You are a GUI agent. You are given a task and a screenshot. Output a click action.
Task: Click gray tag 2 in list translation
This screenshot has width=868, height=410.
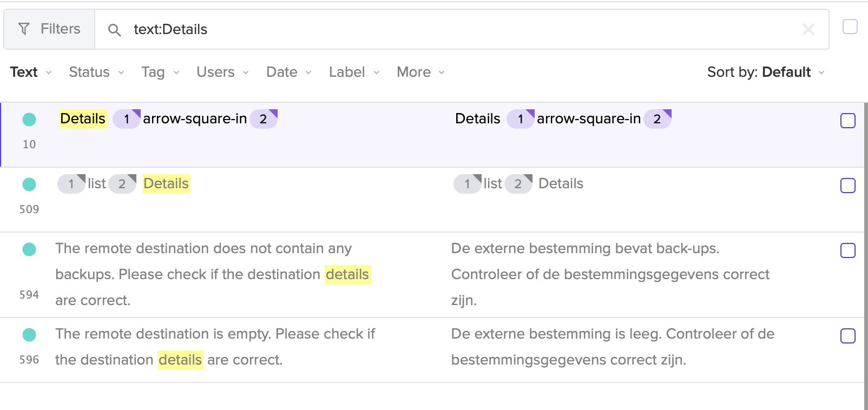[518, 184]
